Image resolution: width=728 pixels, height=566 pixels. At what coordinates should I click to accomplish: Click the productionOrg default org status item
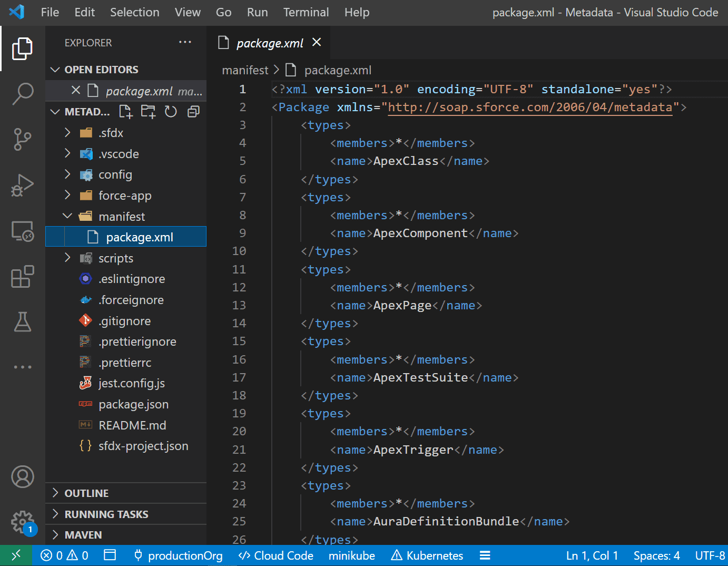tap(179, 555)
